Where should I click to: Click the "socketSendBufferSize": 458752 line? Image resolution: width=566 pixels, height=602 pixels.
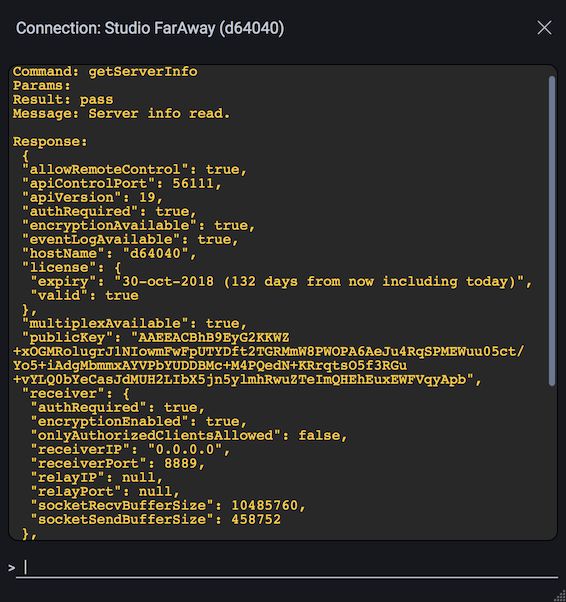(x=156, y=520)
